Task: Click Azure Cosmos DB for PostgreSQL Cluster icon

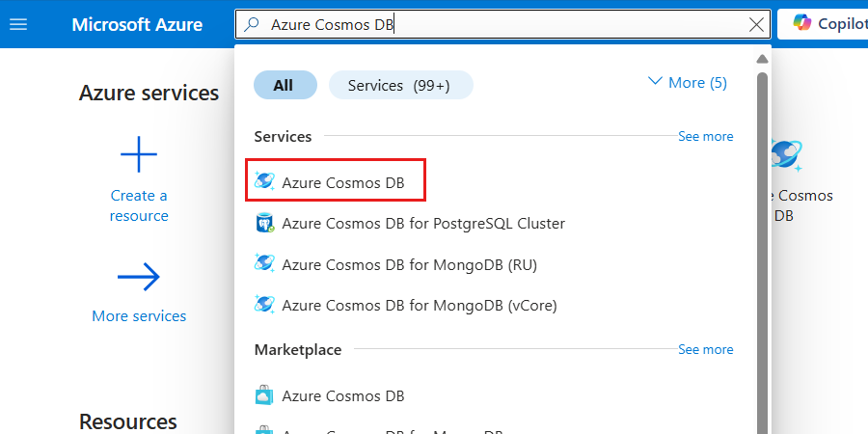Action: click(x=264, y=224)
